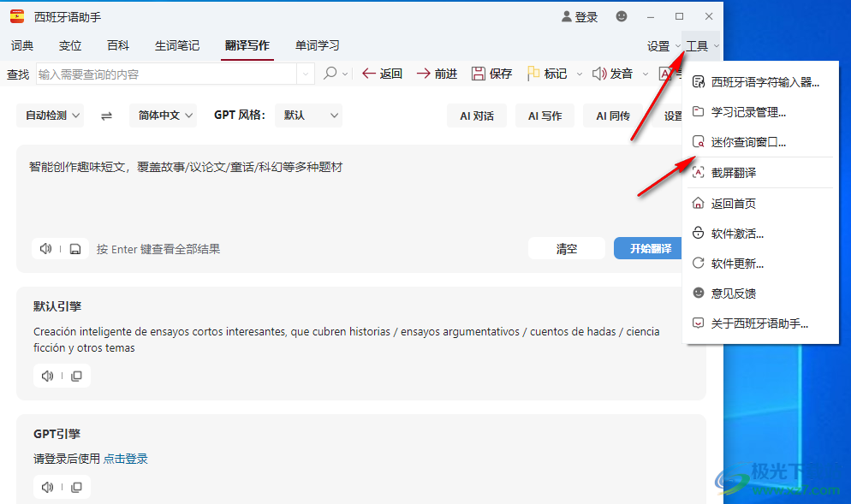This screenshot has width=851, height=504.
Task: Click the 点击登录 link
Action: click(x=125, y=459)
